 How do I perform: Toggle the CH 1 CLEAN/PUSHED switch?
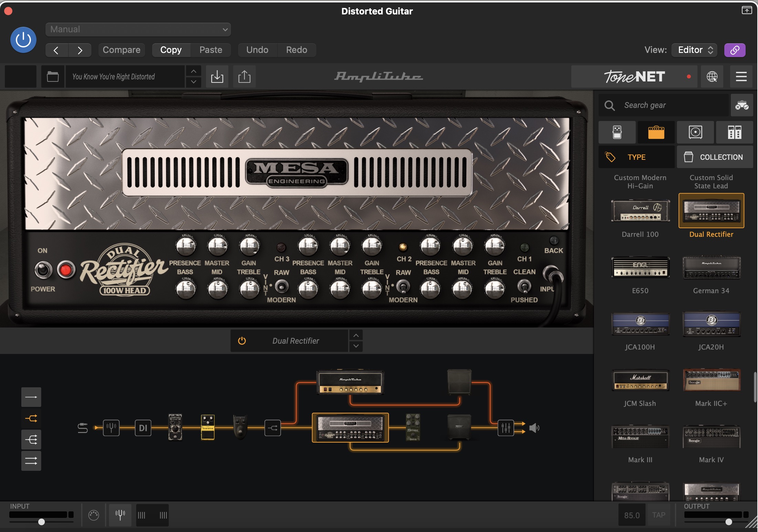(x=524, y=286)
